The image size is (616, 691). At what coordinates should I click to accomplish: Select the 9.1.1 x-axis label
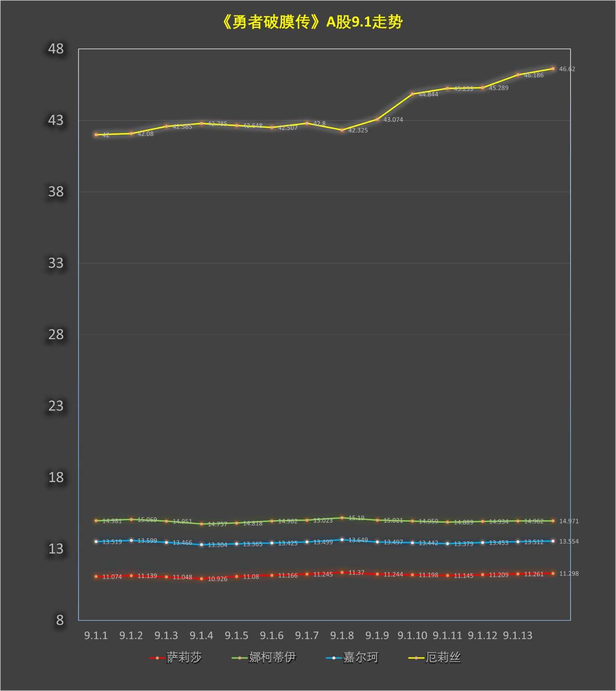tap(96, 635)
